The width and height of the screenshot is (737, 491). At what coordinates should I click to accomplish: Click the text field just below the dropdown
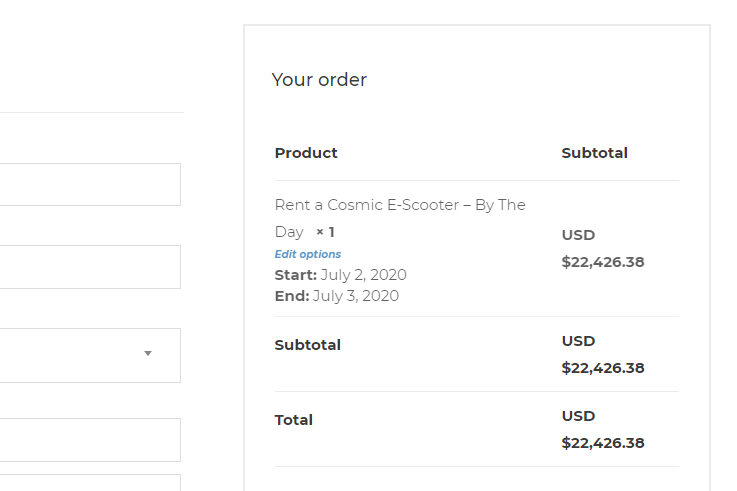point(90,440)
